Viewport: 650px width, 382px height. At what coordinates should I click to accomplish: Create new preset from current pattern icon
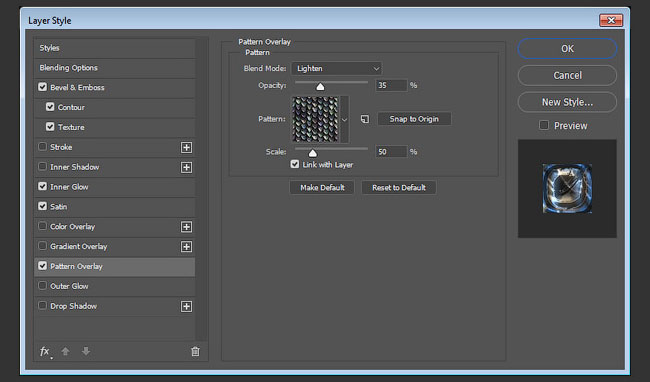(365, 119)
